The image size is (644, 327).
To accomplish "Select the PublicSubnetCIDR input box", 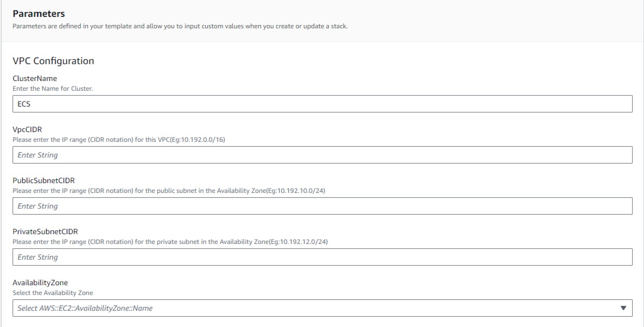I will [x=322, y=206].
